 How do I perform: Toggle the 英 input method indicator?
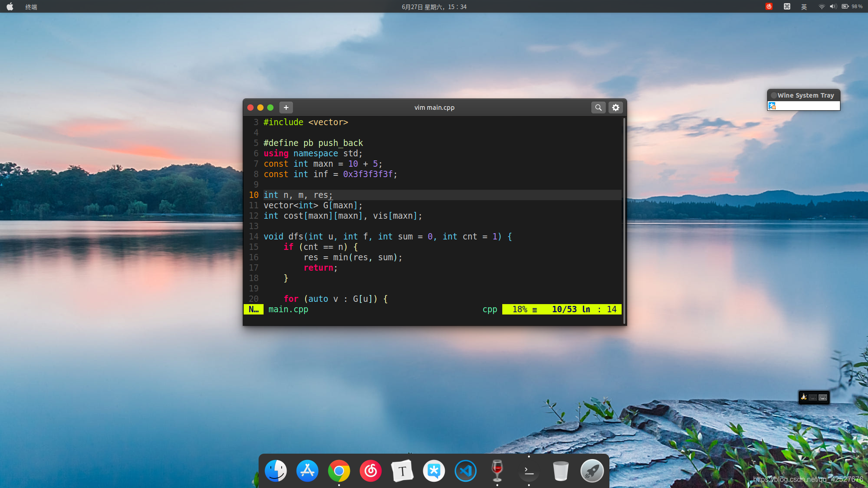[804, 7]
